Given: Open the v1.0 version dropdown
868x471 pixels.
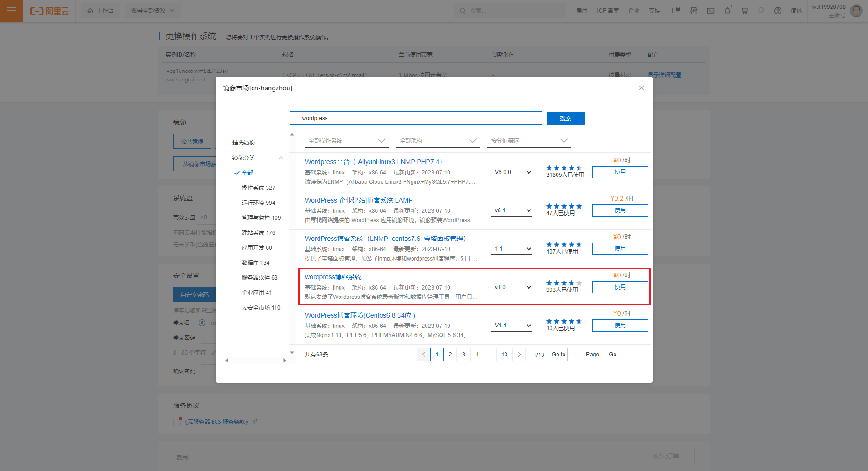Looking at the screenshot, I should [x=512, y=287].
